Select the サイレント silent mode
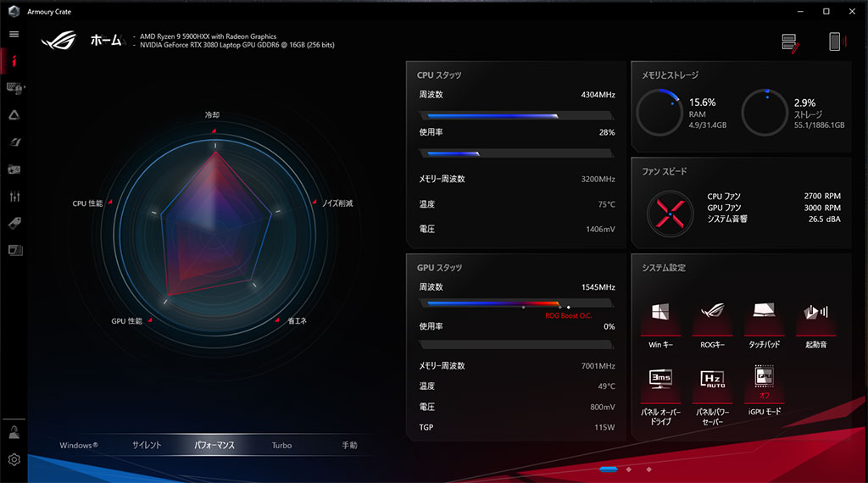This screenshot has width=868, height=483. pos(147,446)
